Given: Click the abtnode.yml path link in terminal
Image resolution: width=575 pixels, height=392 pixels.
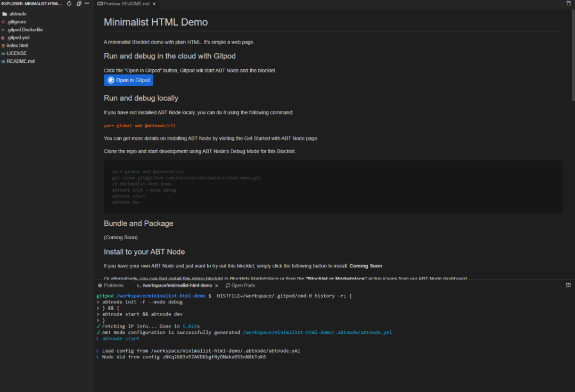Looking at the screenshot, I should pos(317,332).
